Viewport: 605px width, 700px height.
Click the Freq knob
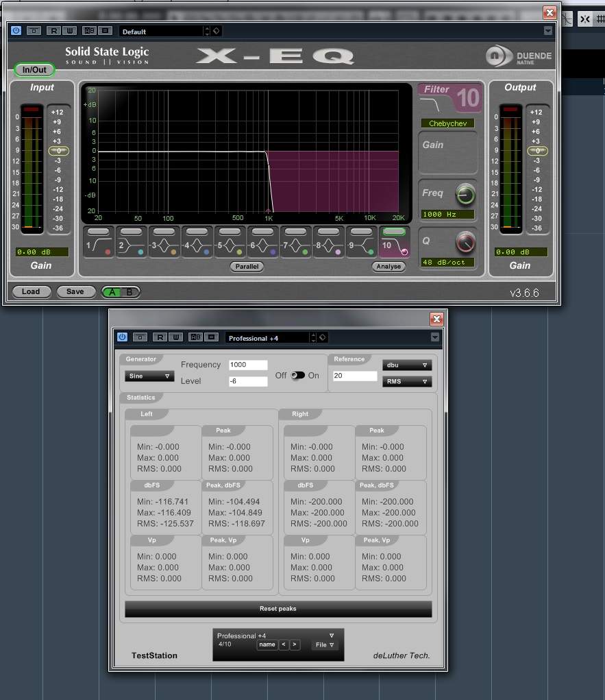(465, 195)
